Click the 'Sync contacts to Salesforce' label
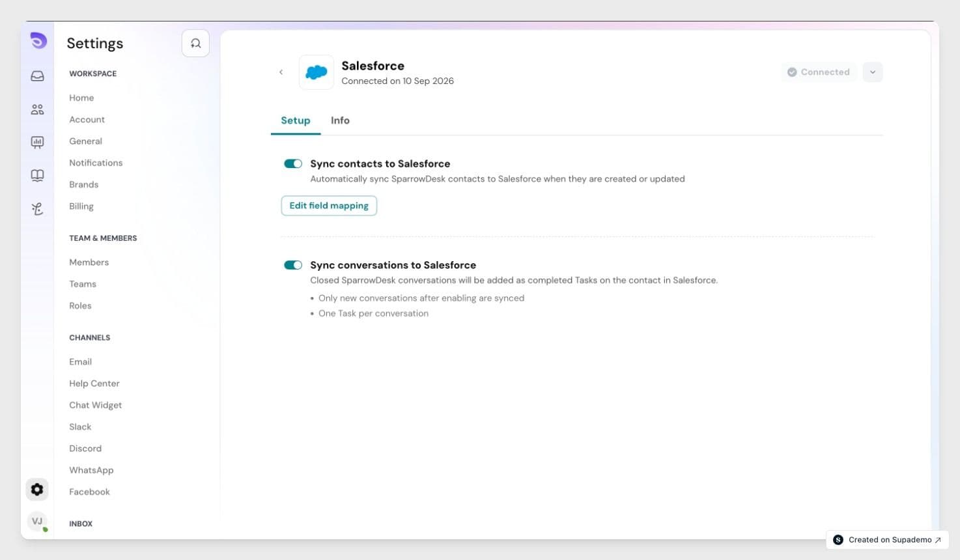The height and width of the screenshot is (560, 960). [380, 164]
